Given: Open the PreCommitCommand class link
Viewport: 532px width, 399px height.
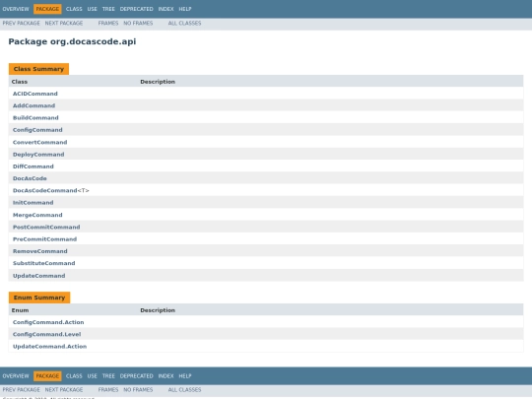Looking at the screenshot, I should (44, 239).
